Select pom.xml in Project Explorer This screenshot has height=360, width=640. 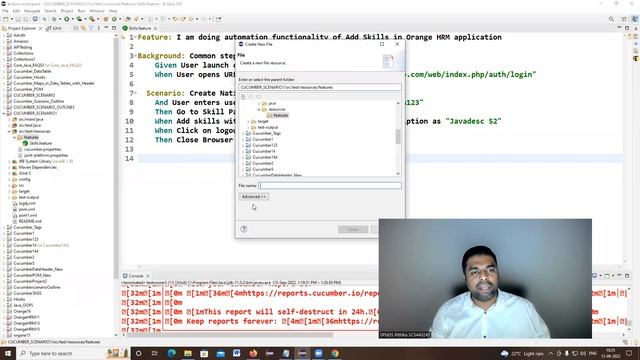click(x=27, y=209)
